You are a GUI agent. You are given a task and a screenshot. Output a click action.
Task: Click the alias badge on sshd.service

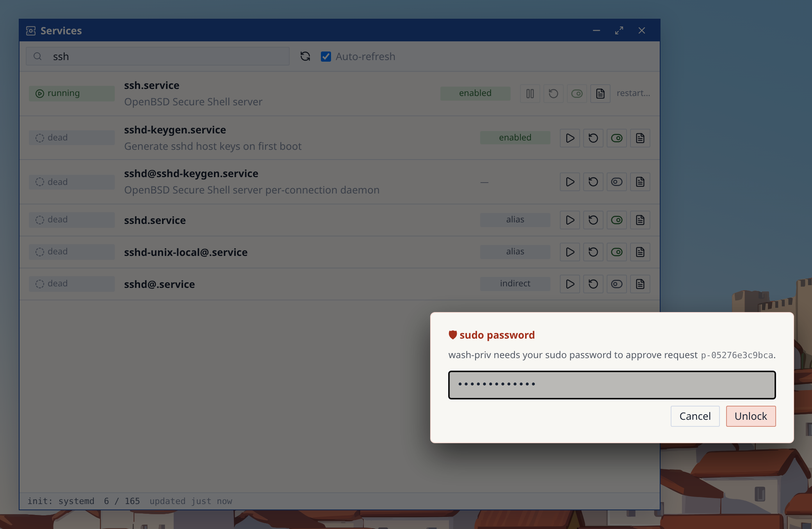(x=515, y=220)
